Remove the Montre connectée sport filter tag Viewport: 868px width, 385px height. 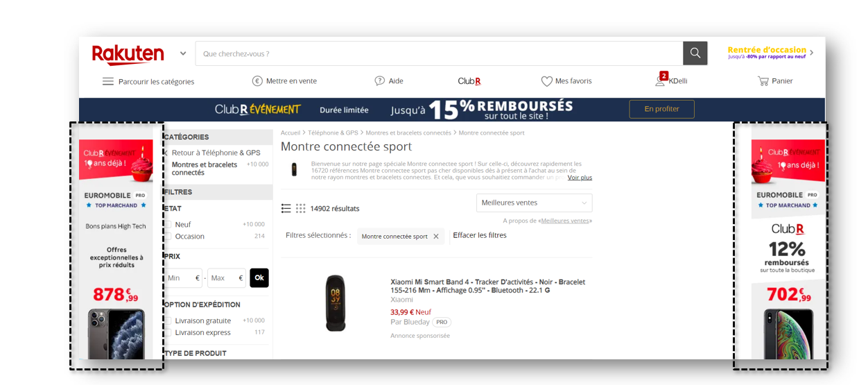pos(436,237)
